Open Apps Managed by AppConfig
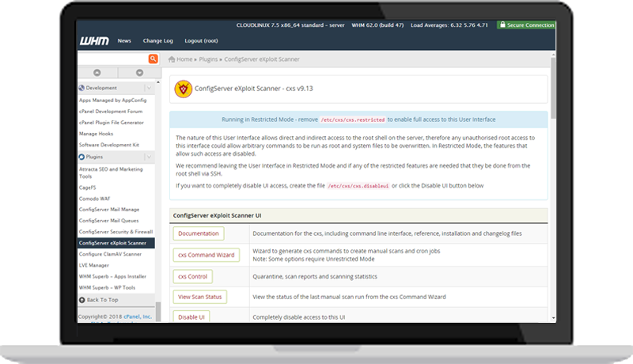633x364 pixels. pos(112,100)
